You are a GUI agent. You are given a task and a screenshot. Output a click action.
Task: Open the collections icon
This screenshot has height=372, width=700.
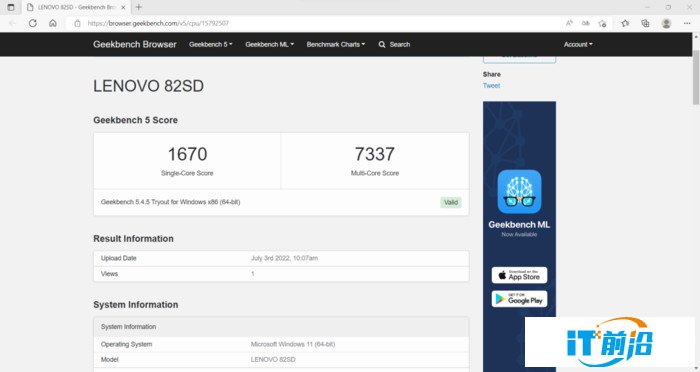coord(645,23)
